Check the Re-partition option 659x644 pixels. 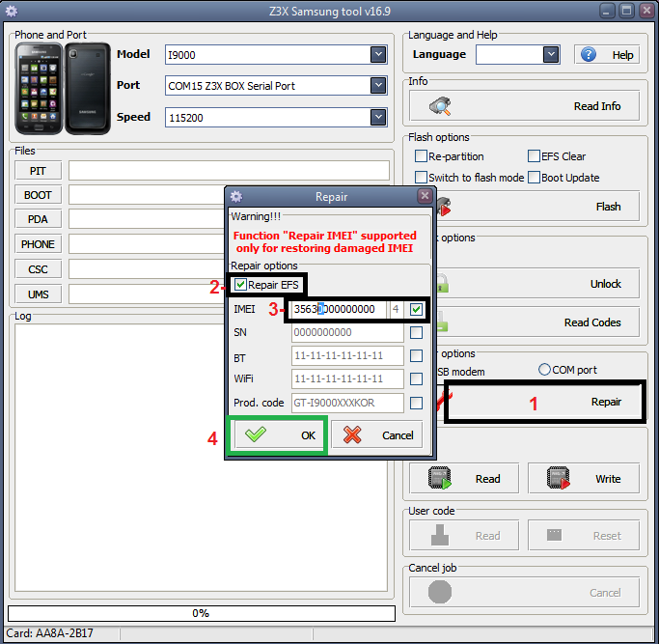pyautogui.click(x=421, y=156)
